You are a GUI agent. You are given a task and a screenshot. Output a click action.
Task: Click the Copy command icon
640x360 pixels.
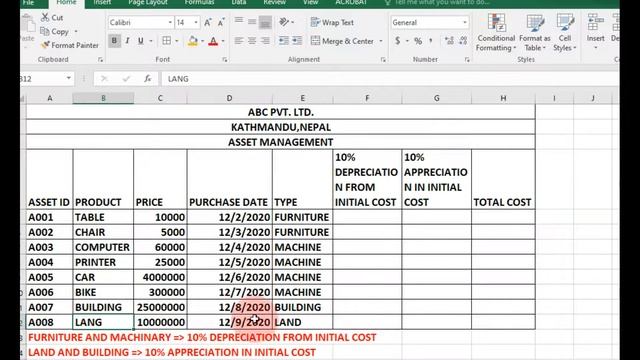click(45, 31)
